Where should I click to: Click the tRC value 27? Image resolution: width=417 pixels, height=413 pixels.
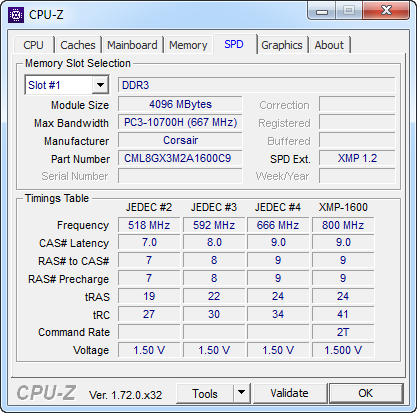point(149,314)
